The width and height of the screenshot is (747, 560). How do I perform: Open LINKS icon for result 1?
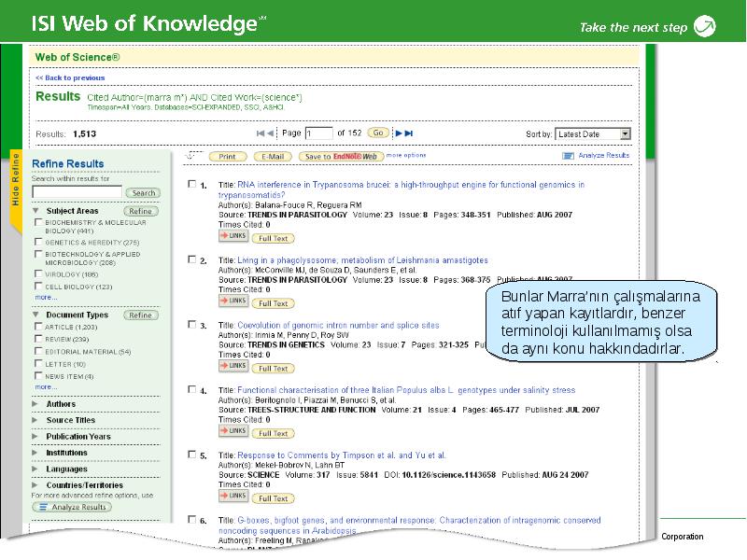coord(233,236)
